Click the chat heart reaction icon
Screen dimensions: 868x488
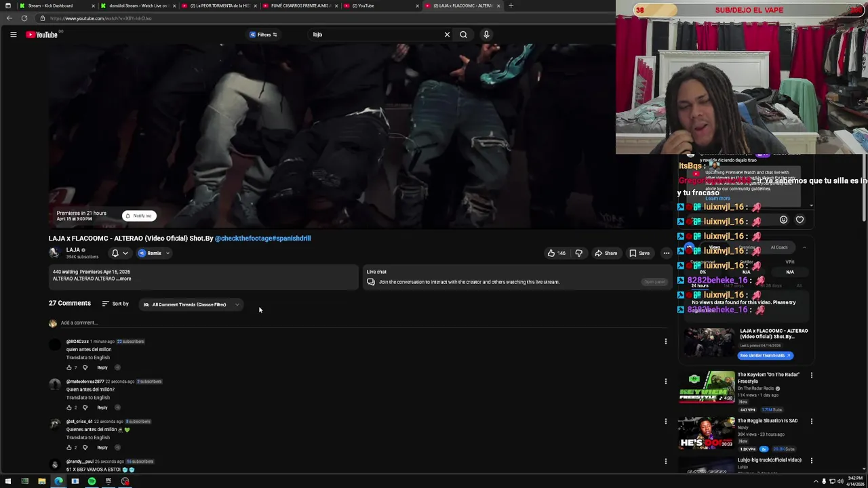800,220
